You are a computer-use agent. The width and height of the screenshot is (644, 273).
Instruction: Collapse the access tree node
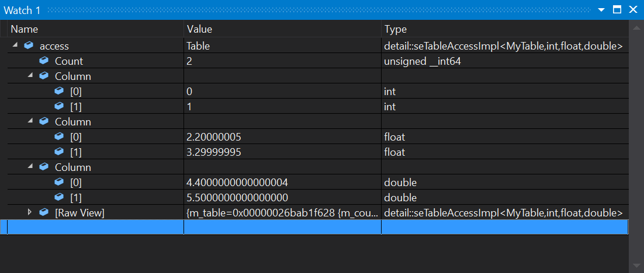point(15,45)
